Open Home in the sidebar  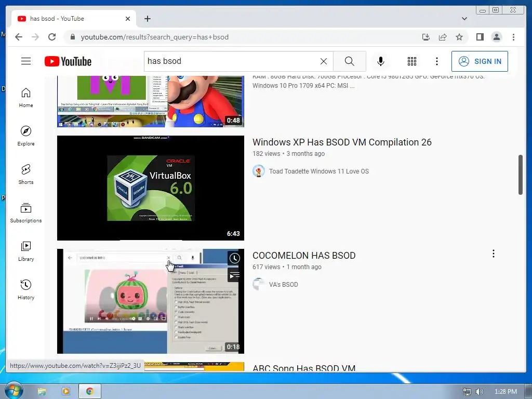coord(26,98)
